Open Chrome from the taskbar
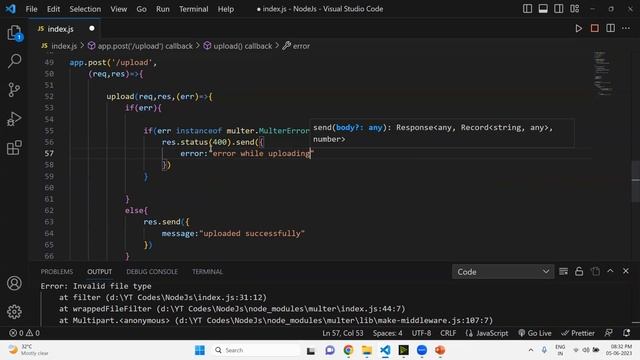 pyautogui.click(x=348, y=350)
